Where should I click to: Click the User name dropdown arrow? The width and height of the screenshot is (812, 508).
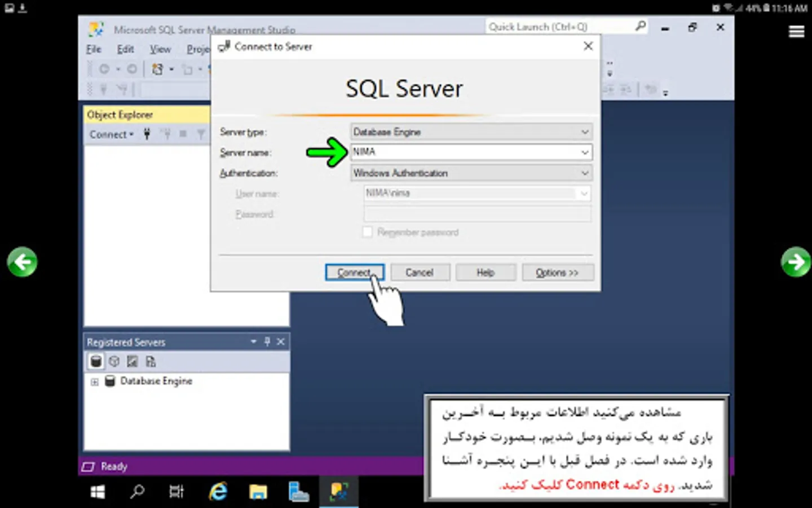click(x=584, y=193)
